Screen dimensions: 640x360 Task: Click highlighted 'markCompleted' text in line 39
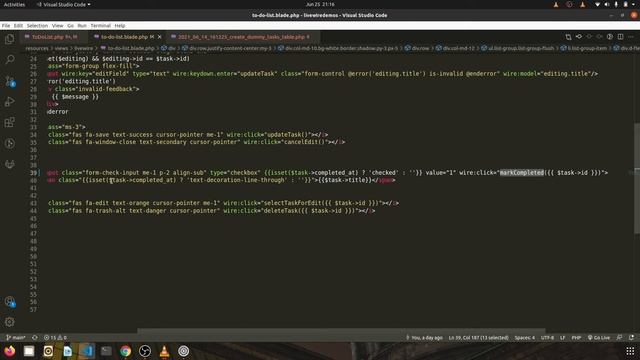point(522,173)
